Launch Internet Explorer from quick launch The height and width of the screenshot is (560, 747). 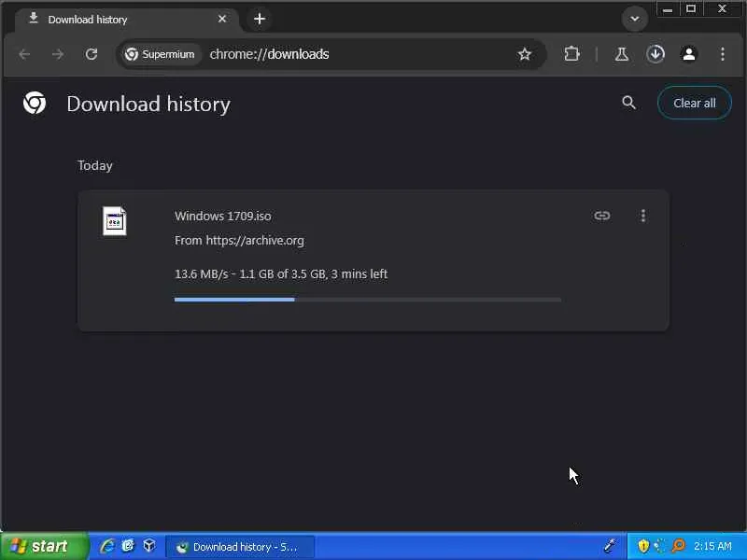[107, 546]
